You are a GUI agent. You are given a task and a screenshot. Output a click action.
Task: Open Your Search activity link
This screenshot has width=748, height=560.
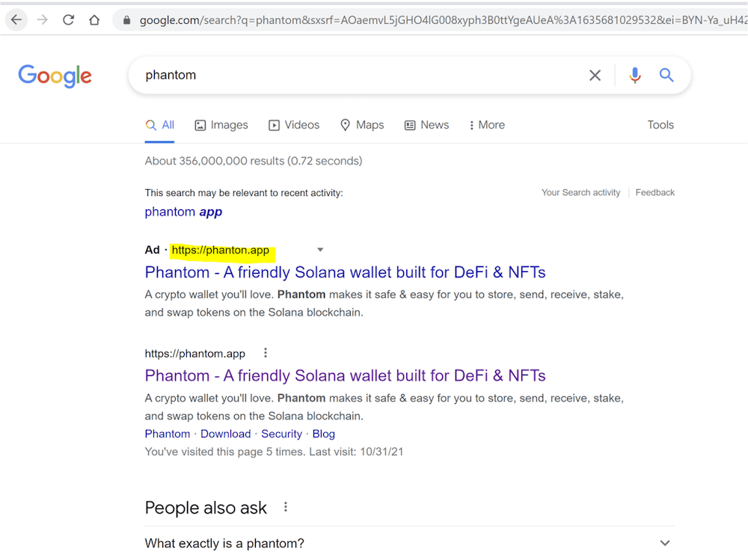[x=580, y=192]
